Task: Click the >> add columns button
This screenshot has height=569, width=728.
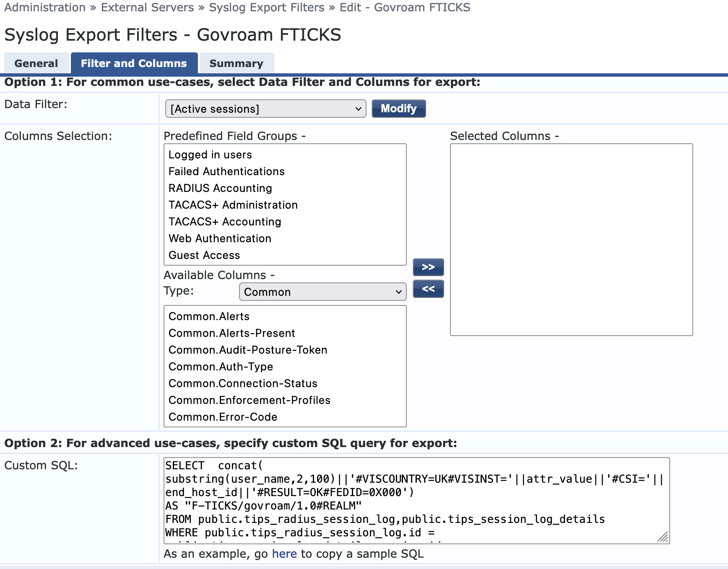Action: click(x=428, y=267)
